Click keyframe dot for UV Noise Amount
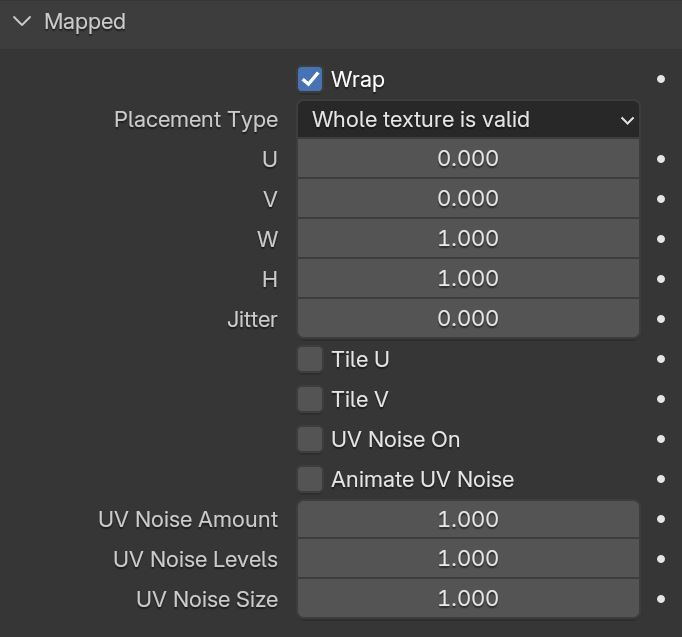The width and height of the screenshot is (682, 637). tap(661, 519)
